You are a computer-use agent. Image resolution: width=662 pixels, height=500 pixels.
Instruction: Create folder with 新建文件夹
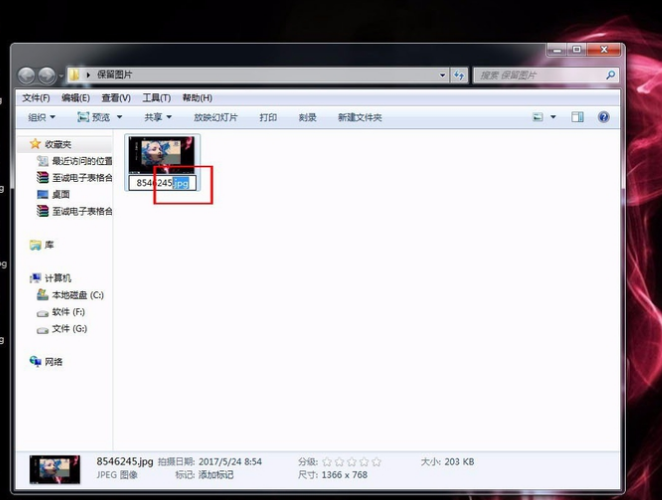click(360, 117)
